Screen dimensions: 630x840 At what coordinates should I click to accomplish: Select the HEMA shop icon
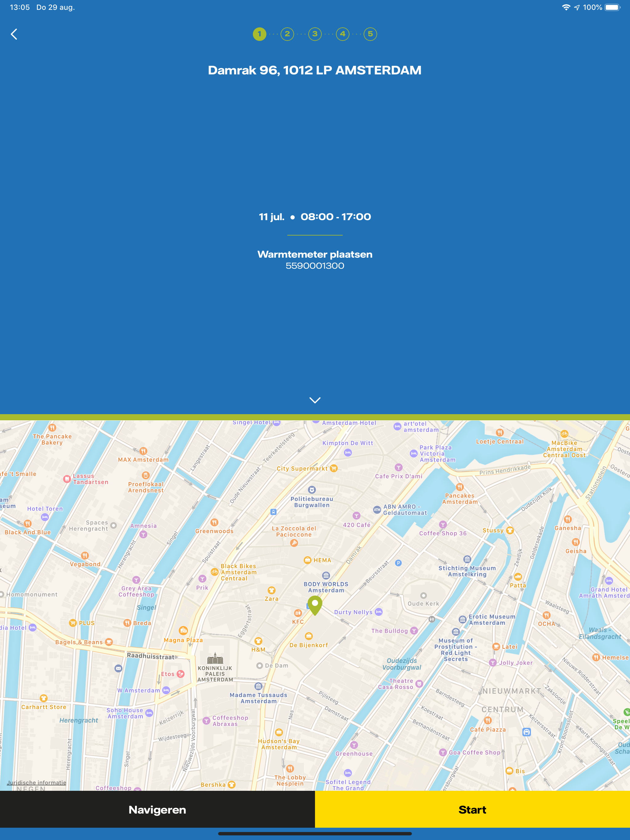[308, 560]
